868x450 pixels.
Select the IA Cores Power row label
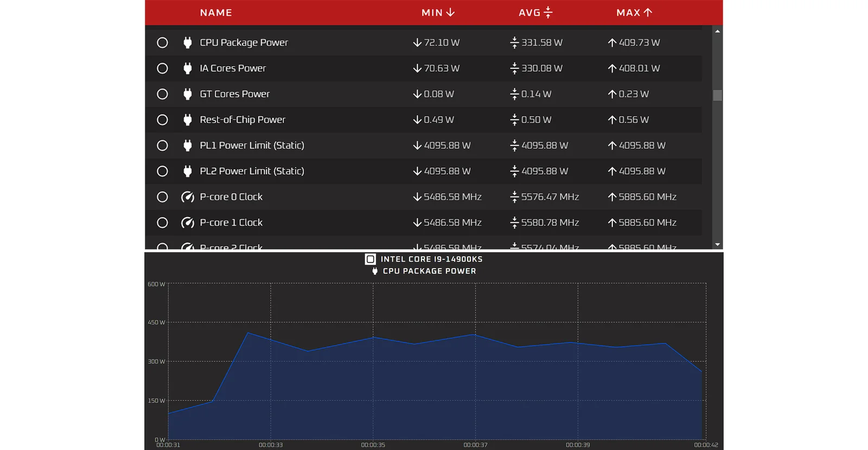(x=233, y=68)
